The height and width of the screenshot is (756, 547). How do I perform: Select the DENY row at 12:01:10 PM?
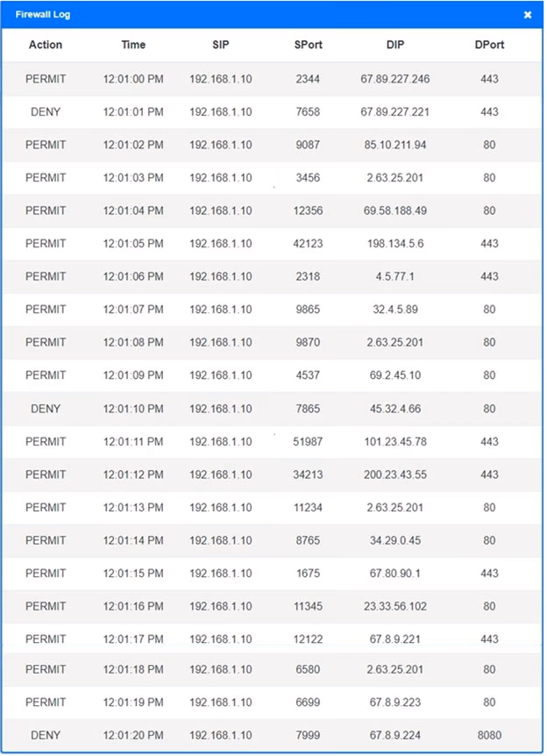click(273, 409)
